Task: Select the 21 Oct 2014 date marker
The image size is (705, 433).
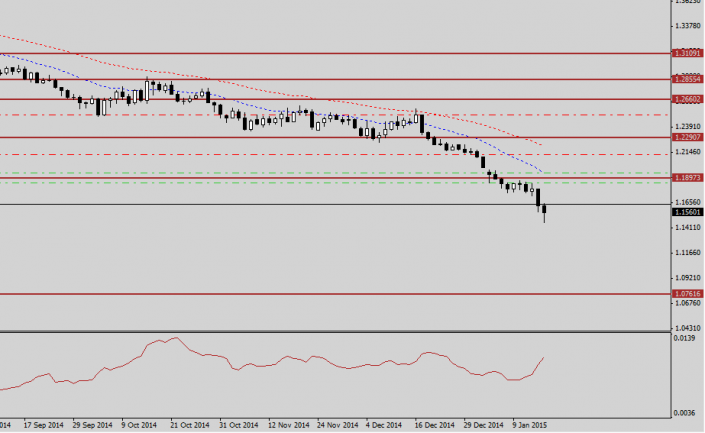Action: pos(187,424)
